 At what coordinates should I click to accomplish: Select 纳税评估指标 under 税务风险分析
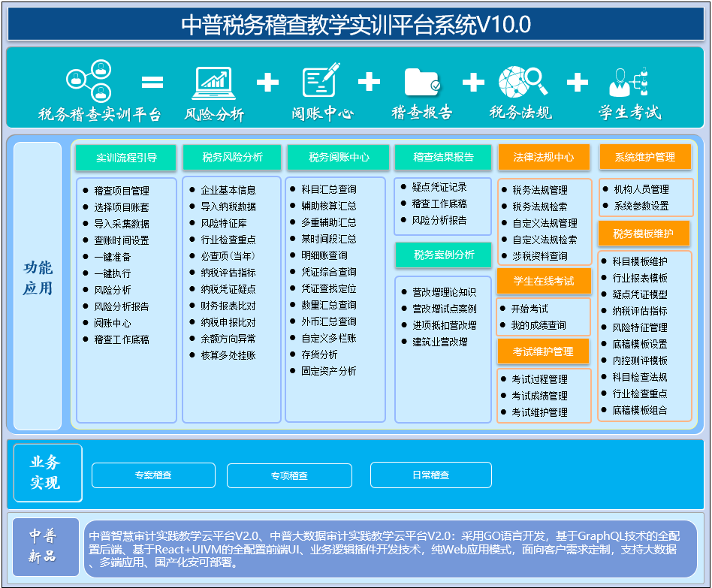pyautogui.click(x=228, y=273)
